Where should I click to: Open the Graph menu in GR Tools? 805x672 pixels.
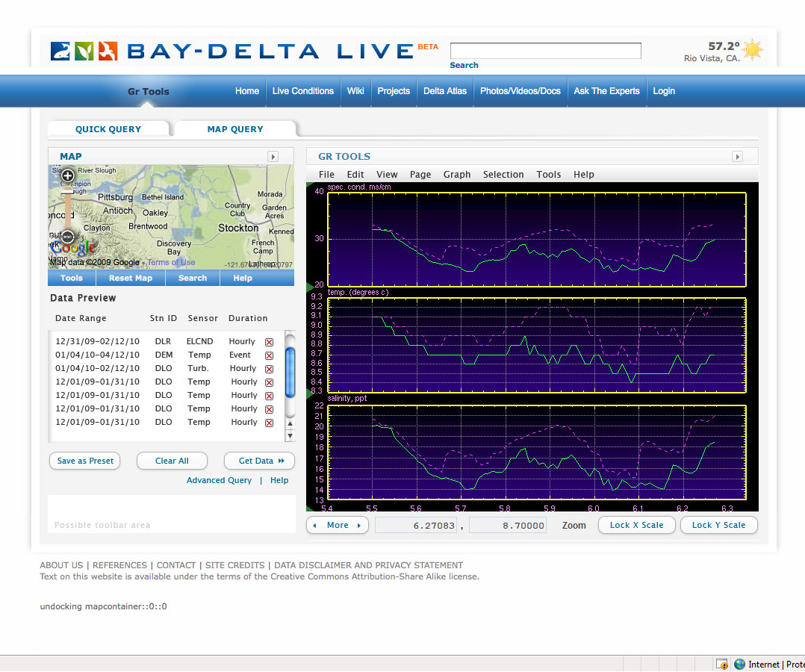click(x=457, y=175)
